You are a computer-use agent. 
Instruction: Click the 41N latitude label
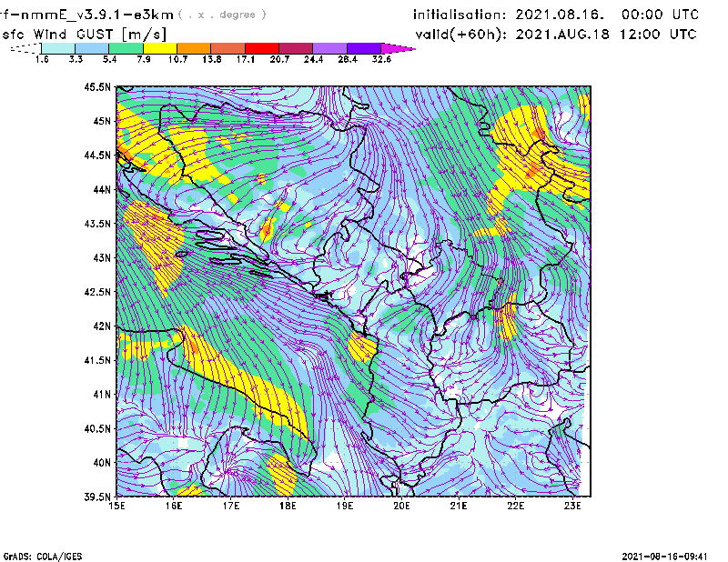coord(102,395)
